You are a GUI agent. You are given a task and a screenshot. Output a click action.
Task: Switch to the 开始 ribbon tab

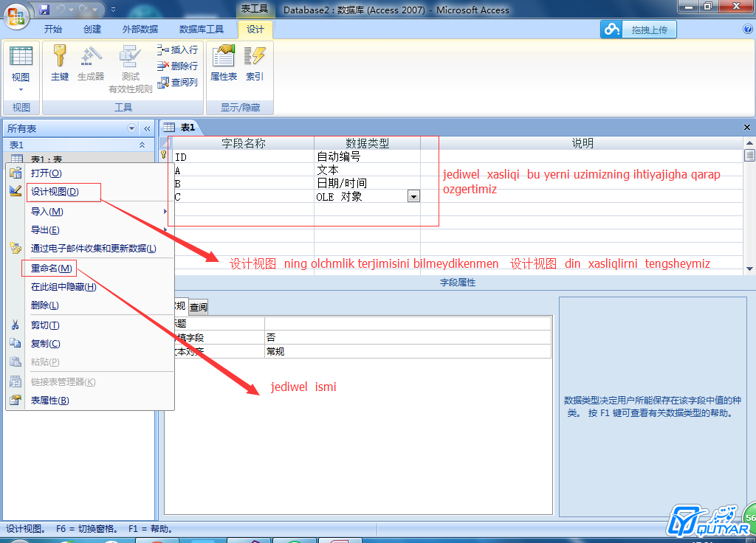click(x=53, y=30)
